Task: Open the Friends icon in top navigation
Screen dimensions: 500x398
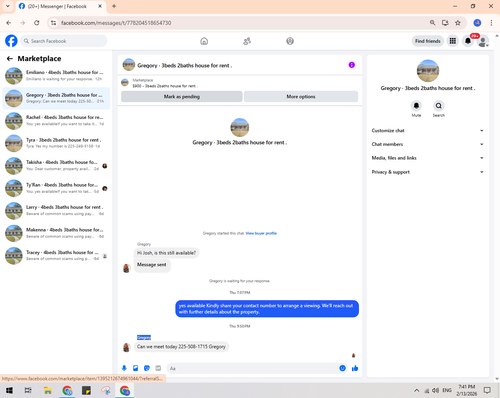Action: pos(247,41)
